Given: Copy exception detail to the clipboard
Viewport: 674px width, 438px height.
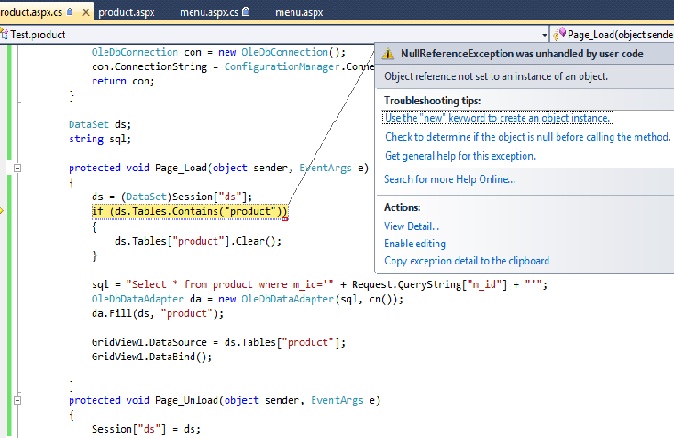Looking at the screenshot, I should [466, 260].
